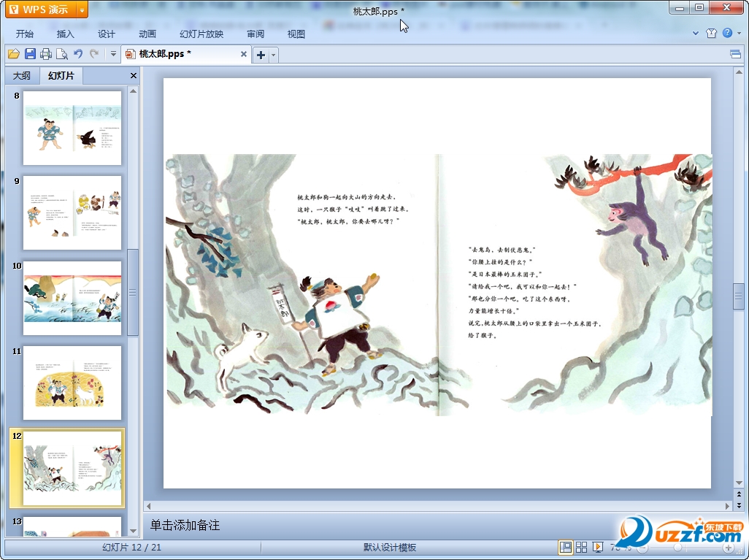Select slide 11 thumbnail
The image size is (749, 560).
tap(72, 383)
